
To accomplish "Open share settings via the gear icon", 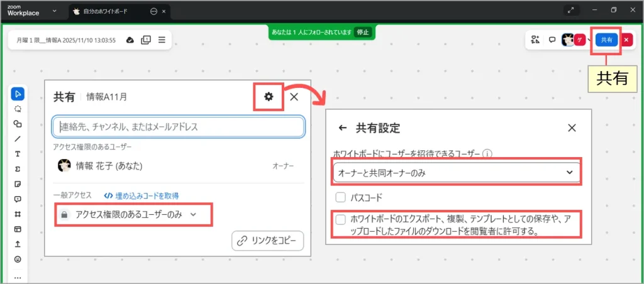I will (269, 97).
